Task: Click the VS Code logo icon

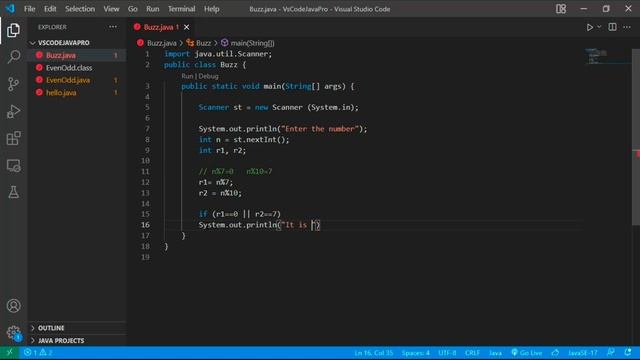Action: [x=10, y=9]
